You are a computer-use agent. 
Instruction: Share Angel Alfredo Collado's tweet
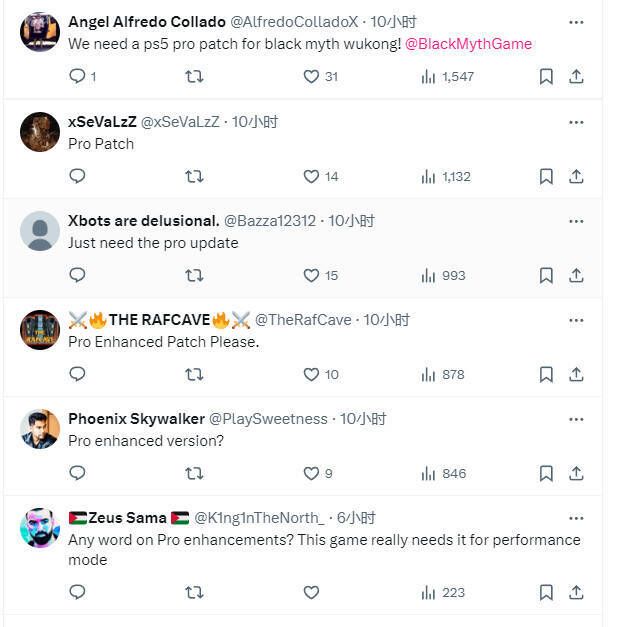pyautogui.click(x=576, y=77)
